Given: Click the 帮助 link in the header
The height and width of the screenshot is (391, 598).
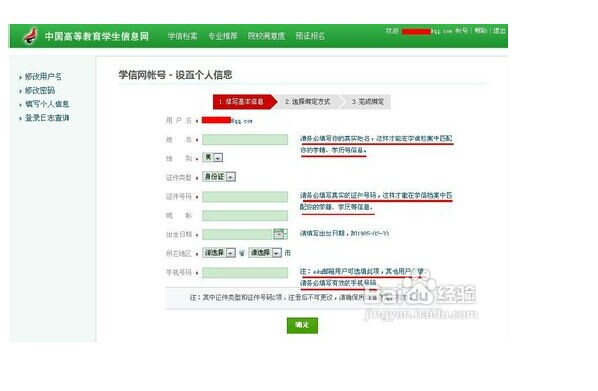Looking at the screenshot, I should pyautogui.click(x=481, y=31).
